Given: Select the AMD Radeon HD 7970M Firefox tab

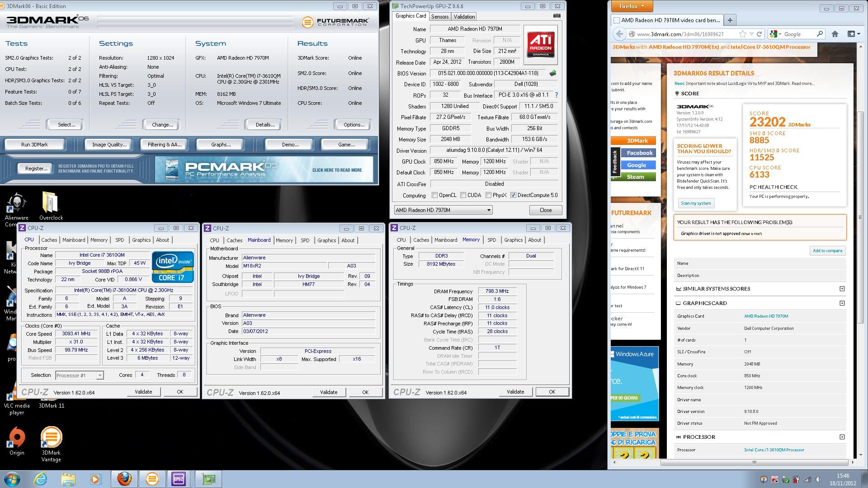Looking at the screenshot, I should pos(666,20).
